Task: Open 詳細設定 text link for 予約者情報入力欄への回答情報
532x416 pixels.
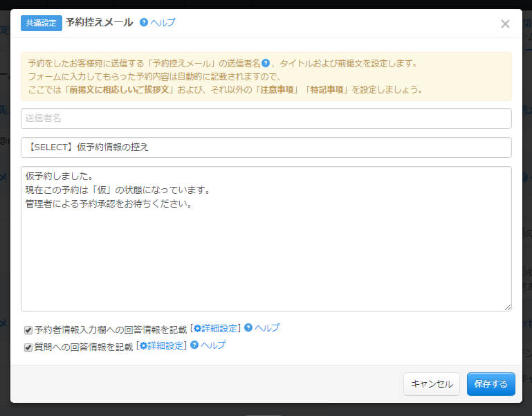Action: tap(219, 328)
